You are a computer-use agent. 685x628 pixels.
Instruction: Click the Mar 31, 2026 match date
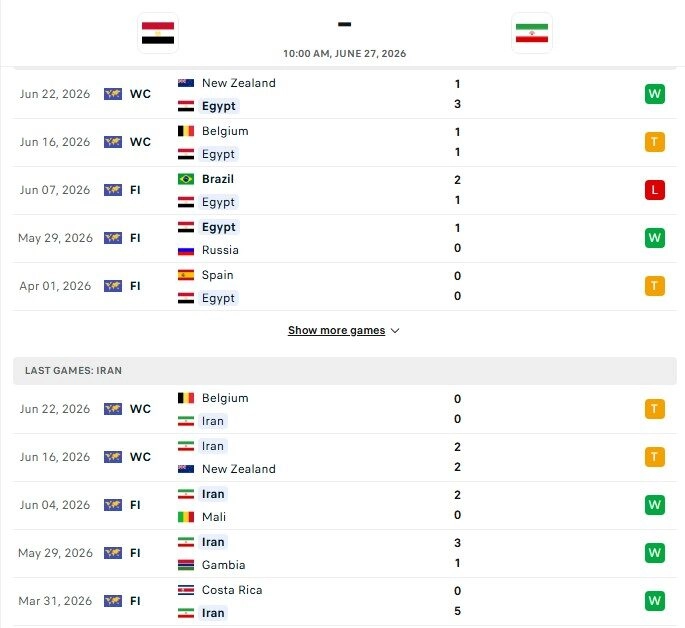[x=55, y=601]
